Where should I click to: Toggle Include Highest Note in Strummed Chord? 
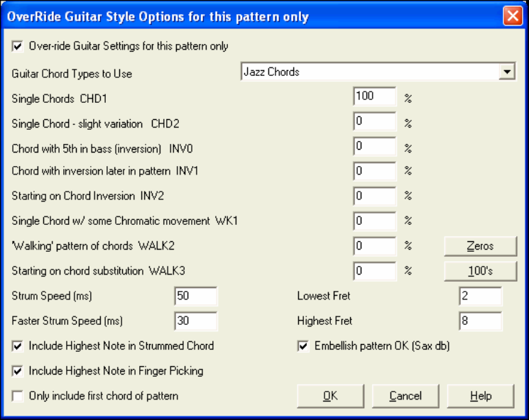point(18,346)
